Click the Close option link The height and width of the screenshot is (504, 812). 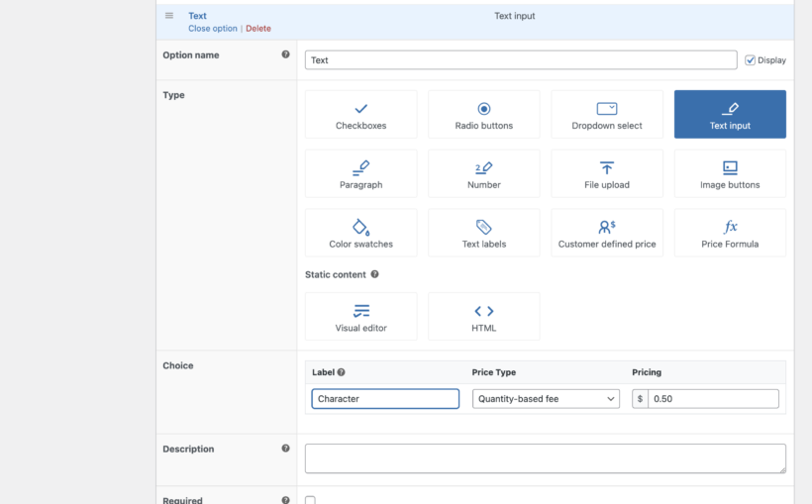point(213,29)
